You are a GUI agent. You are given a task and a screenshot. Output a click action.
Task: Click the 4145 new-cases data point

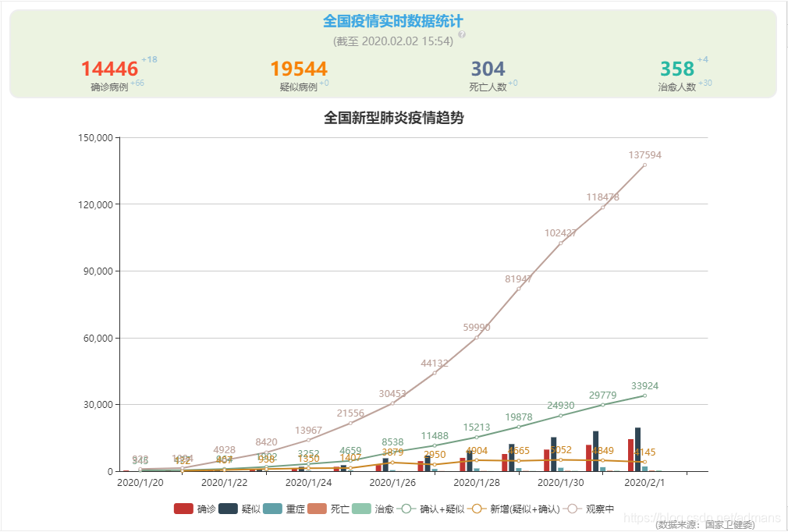644,462
